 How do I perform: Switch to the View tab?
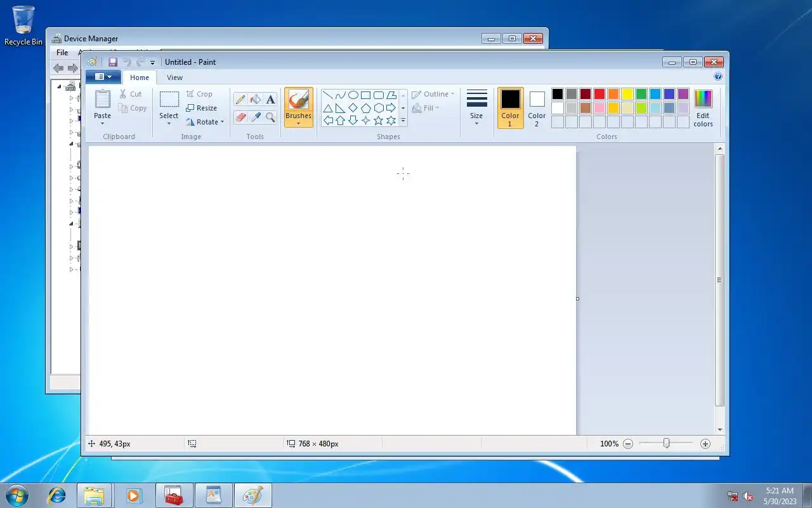174,77
